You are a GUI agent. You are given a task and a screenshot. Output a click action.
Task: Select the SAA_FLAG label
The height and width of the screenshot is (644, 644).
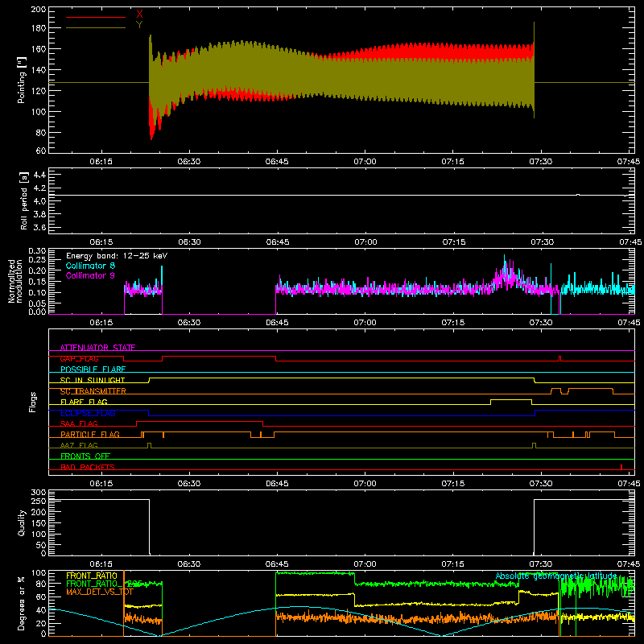[x=79, y=423]
